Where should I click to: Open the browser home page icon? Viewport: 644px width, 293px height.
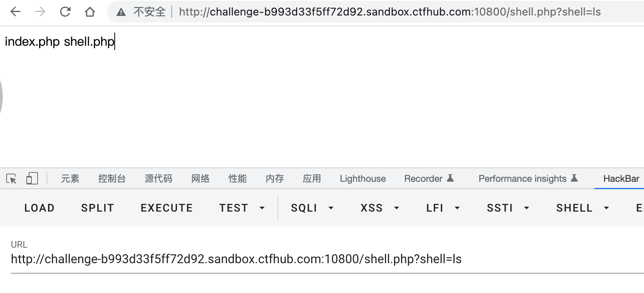click(x=90, y=12)
